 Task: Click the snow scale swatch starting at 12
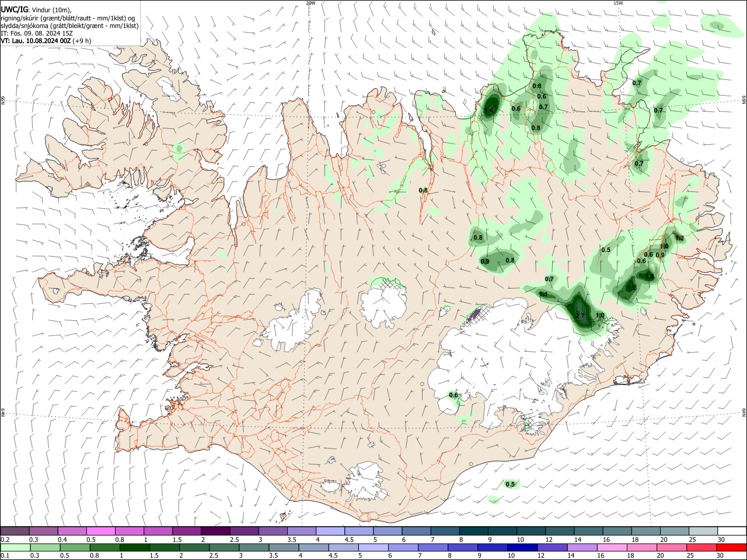[560, 531]
